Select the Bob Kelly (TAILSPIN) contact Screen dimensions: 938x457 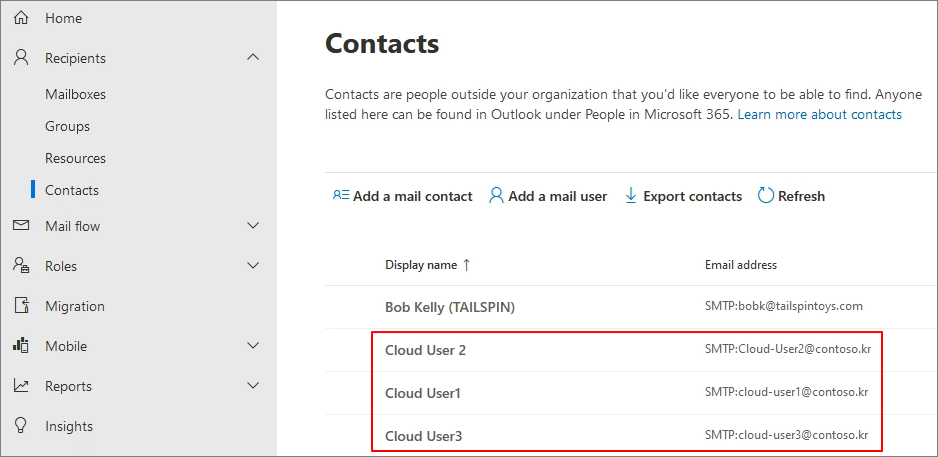click(x=450, y=307)
